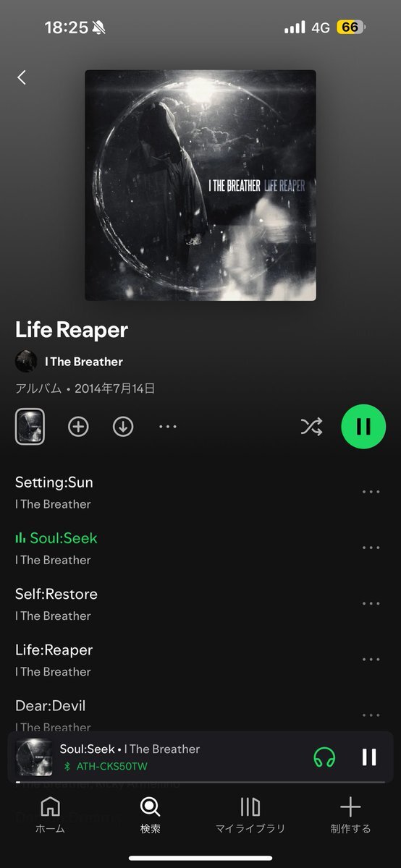Open more options for Self:Restore
This screenshot has width=401, height=868.
click(x=371, y=604)
